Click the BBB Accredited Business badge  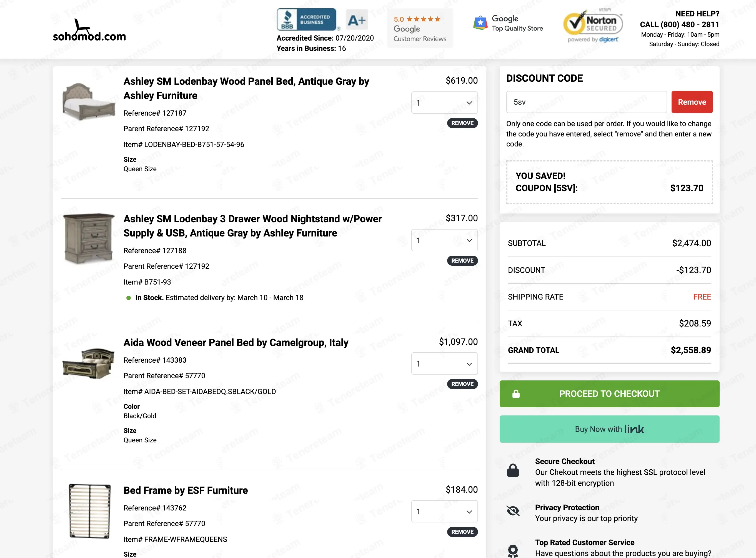(306, 19)
